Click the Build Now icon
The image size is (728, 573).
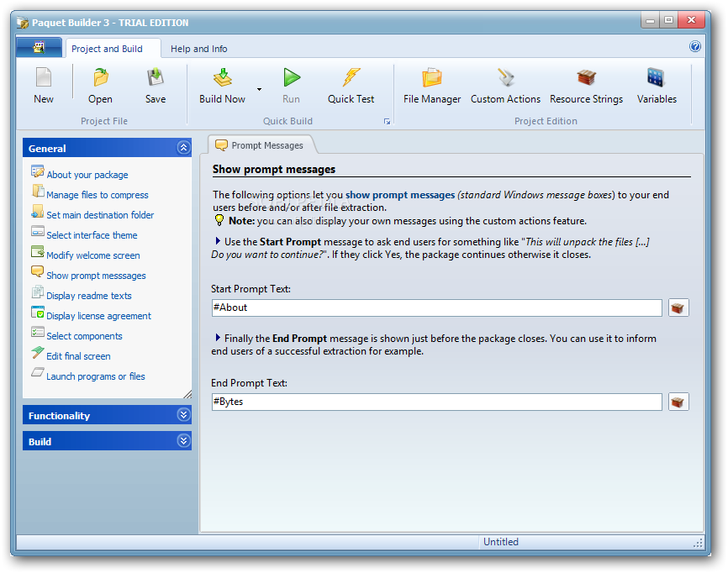pyautogui.click(x=223, y=77)
